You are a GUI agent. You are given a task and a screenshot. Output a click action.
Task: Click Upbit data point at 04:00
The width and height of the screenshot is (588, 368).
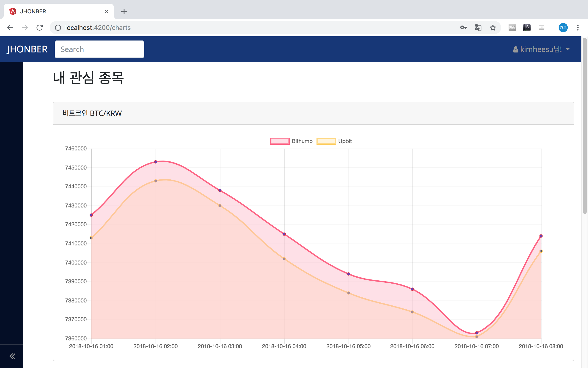click(x=284, y=259)
